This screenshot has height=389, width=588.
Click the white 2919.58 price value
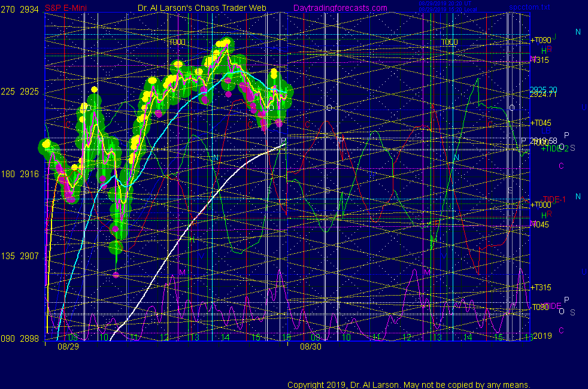pos(544,141)
